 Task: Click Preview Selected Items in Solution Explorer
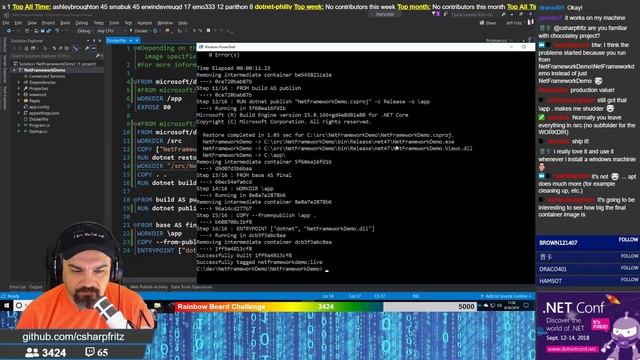click(93, 48)
